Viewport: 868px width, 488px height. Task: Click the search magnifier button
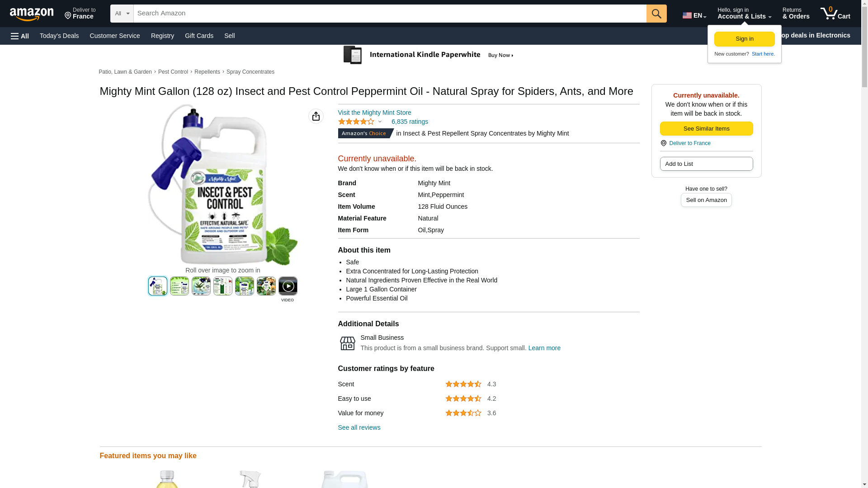tap(656, 14)
